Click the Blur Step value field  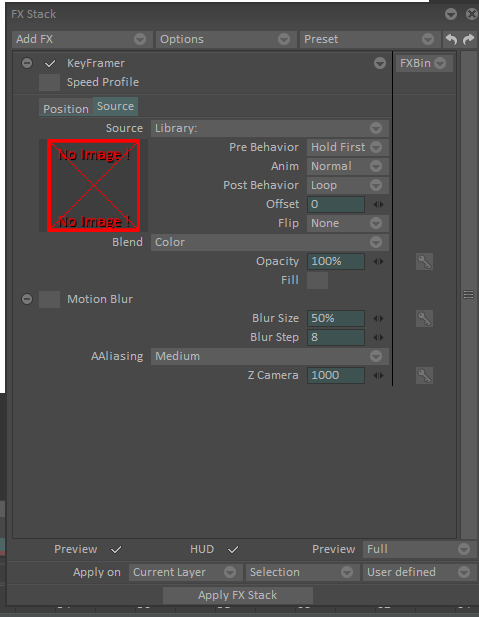point(336,338)
